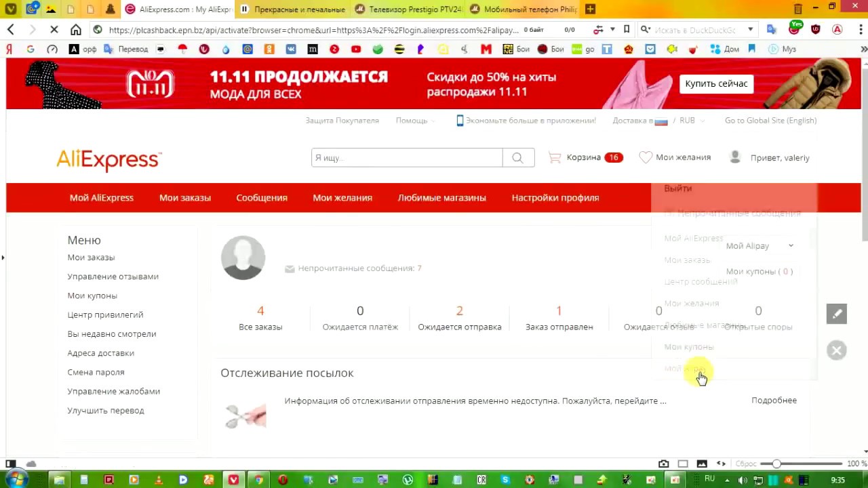Open the YouTube bookmark icon
This screenshot has width=868, height=488.
356,49
